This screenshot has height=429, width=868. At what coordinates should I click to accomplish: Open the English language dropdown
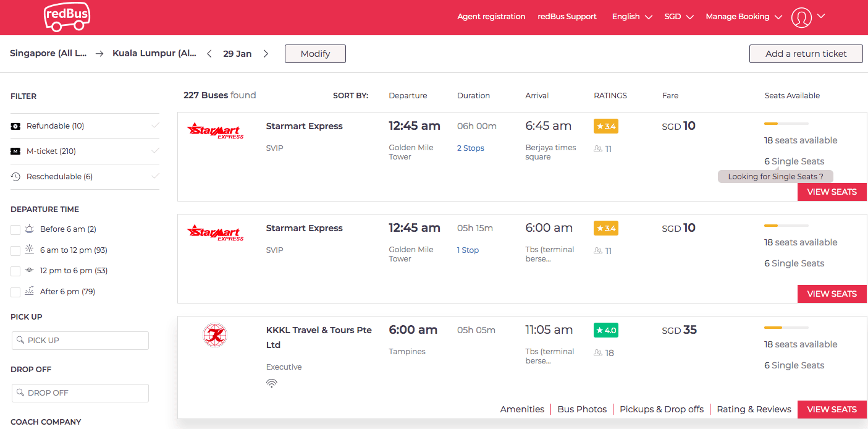pyautogui.click(x=632, y=17)
